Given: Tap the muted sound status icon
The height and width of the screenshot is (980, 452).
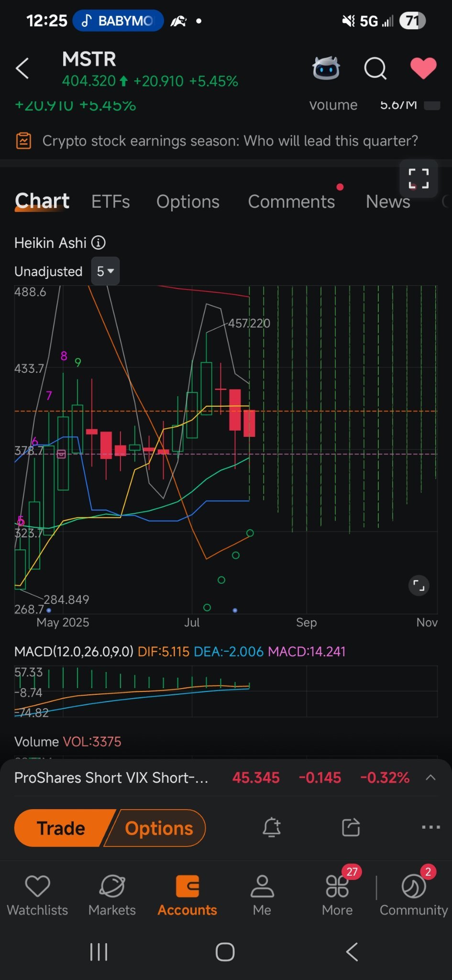Looking at the screenshot, I should [x=348, y=21].
